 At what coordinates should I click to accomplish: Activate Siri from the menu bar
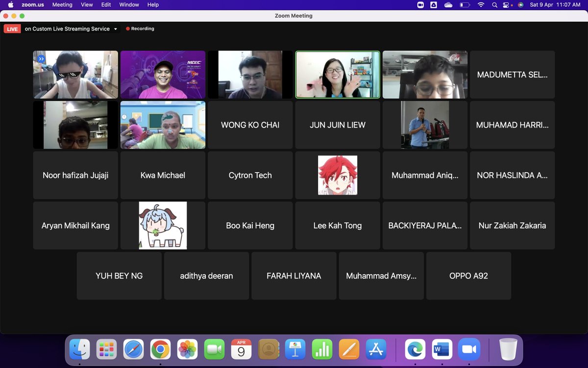pyautogui.click(x=520, y=4)
